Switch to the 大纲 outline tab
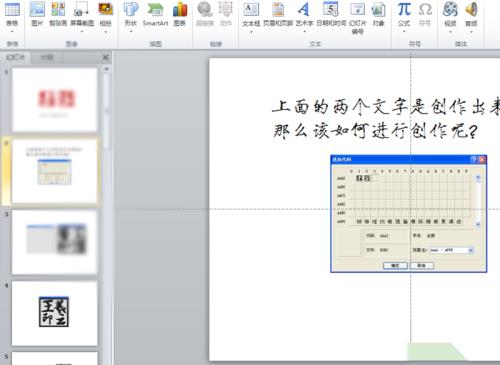The image size is (500, 365). tap(47, 57)
